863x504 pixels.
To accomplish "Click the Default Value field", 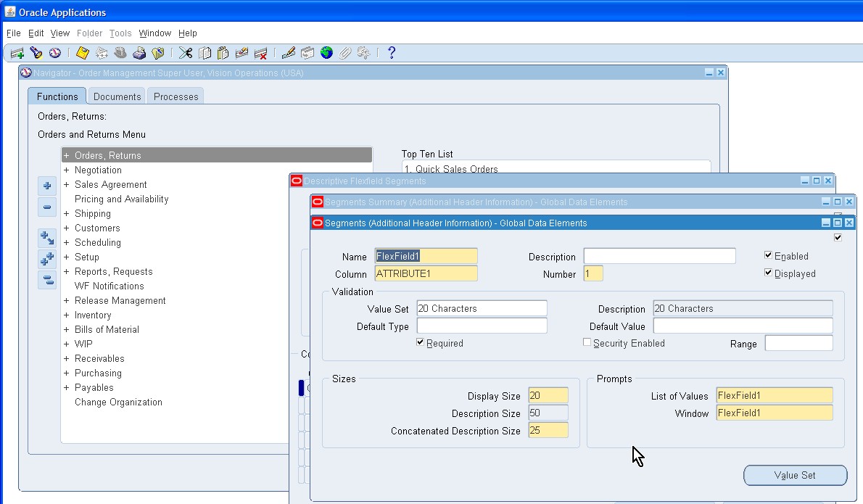I will (743, 326).
